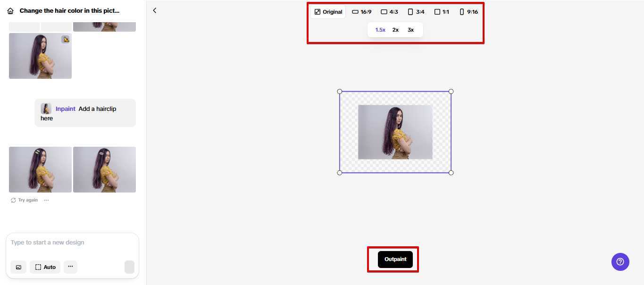
Task: Enable the 9:16 aspect ratio
Action: [468, 11]
